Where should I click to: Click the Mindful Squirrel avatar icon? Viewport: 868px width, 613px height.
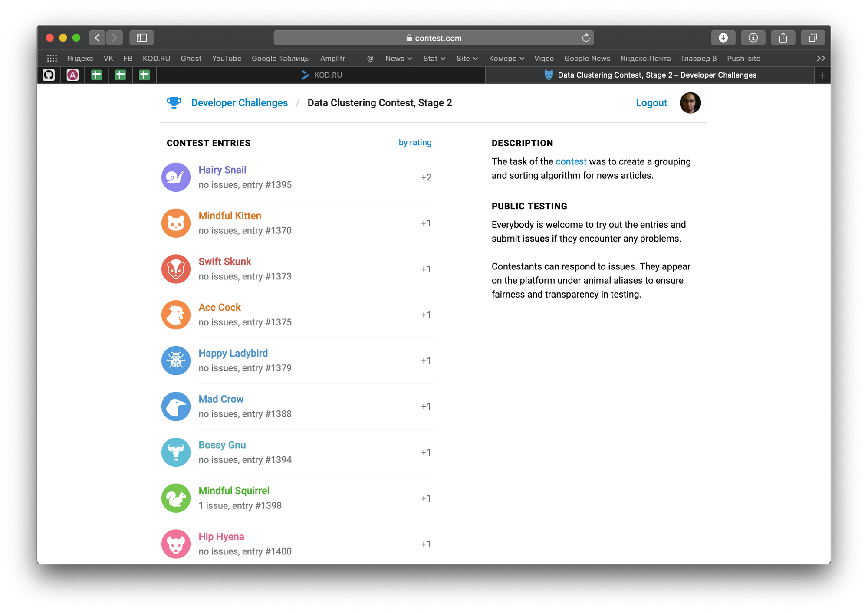coord(176,498)
